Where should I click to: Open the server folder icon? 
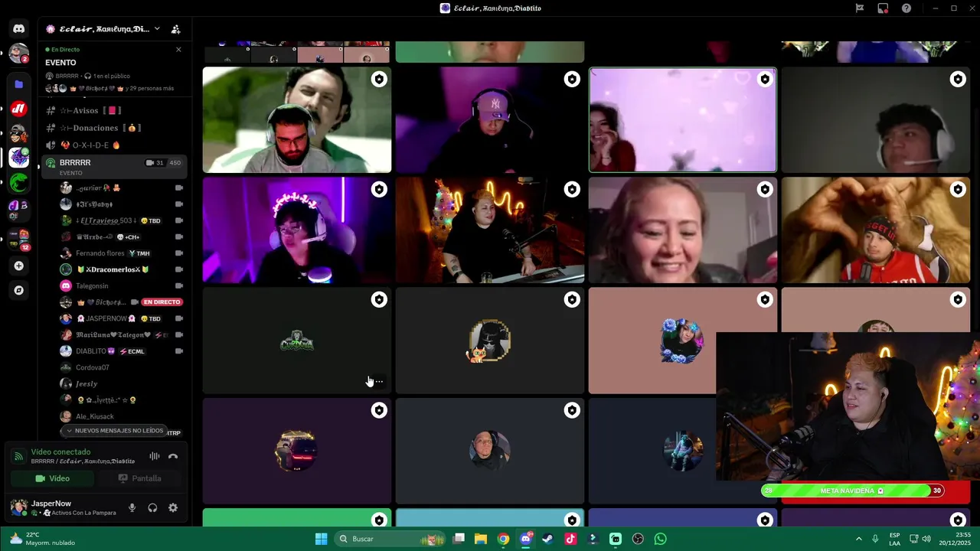(x=19, y=84)
